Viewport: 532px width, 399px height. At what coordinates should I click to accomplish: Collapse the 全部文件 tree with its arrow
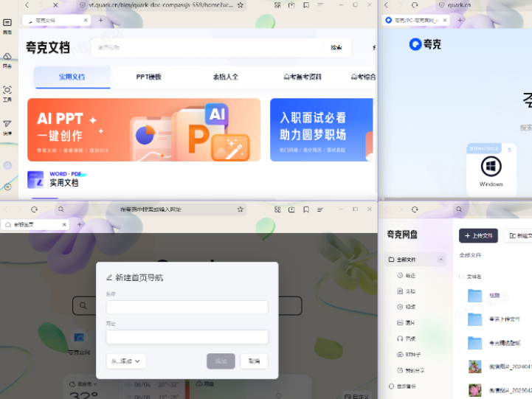coord(441,260)
